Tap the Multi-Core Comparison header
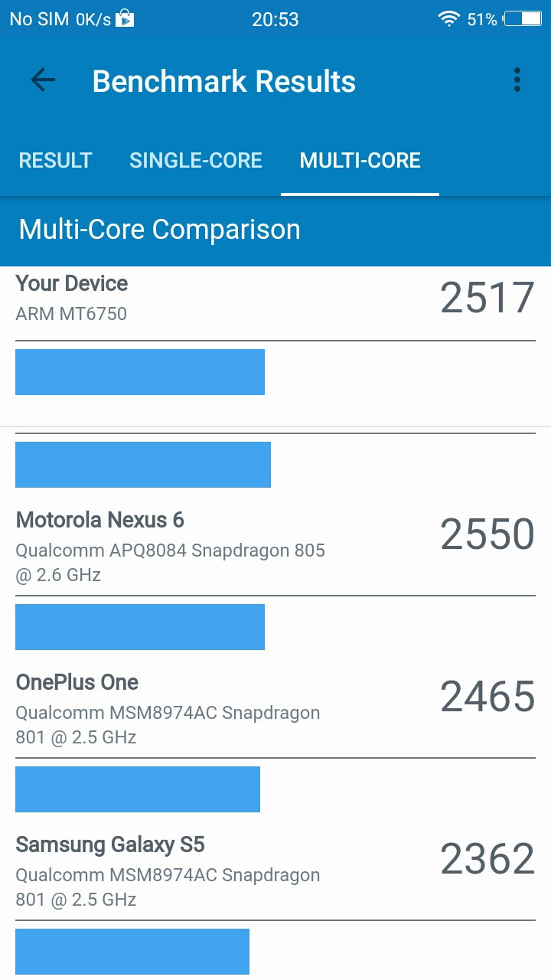This screenshot has height=980, width=551. 160,230
